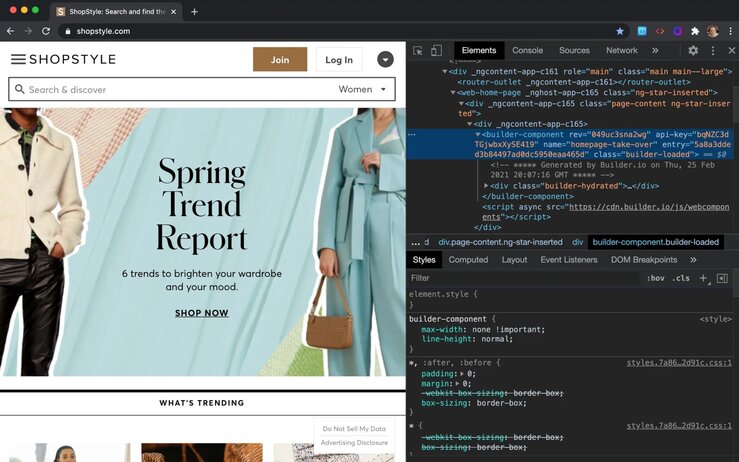Click the code brackets extension icon
Screen dimensions: 739x462
pyautogui.click(x=660, y=31)
